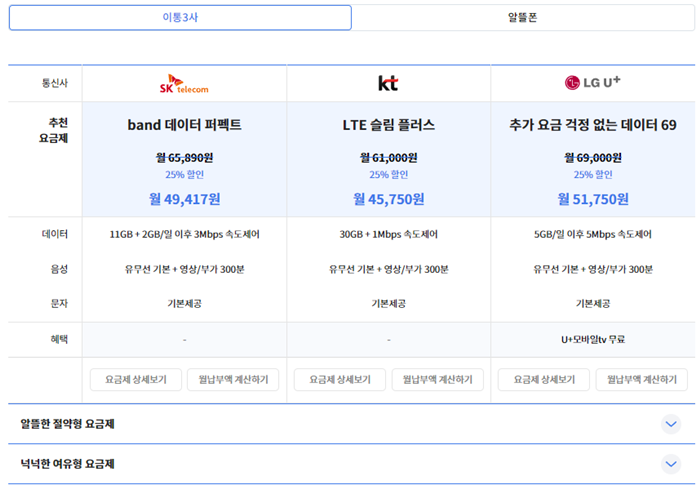Click 25% 할인 under LG U+ plan
Image resolution: width=700 pixels, height=489 pixels.
coord(593,175)
